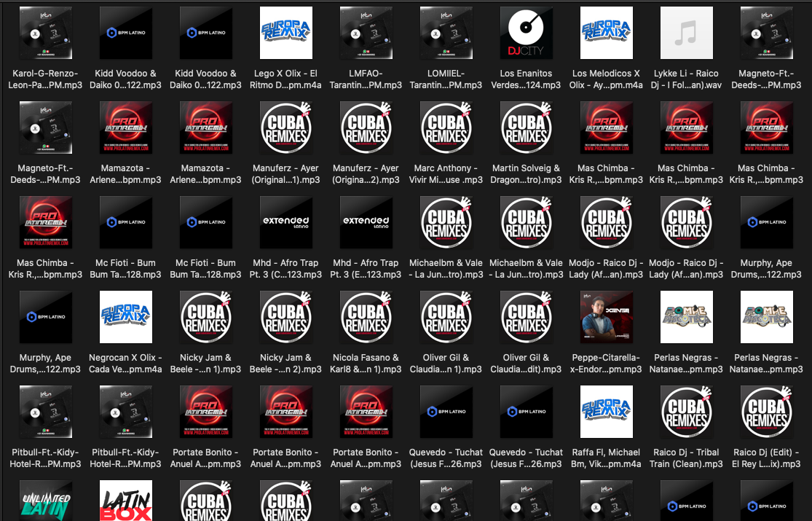Click the Unlimited Latin artwork icon
Viewport: 812px width, 521px height.
click(46, 501)
